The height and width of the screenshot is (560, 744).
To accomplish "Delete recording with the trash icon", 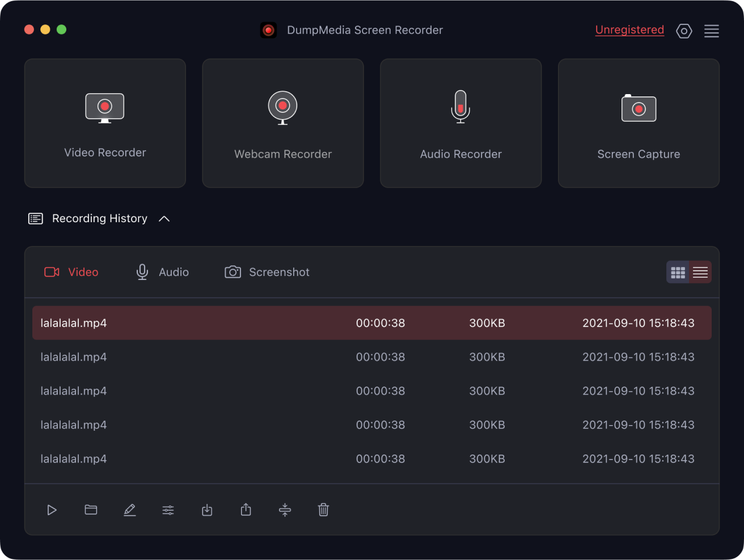I will click(x=323, y=510).
